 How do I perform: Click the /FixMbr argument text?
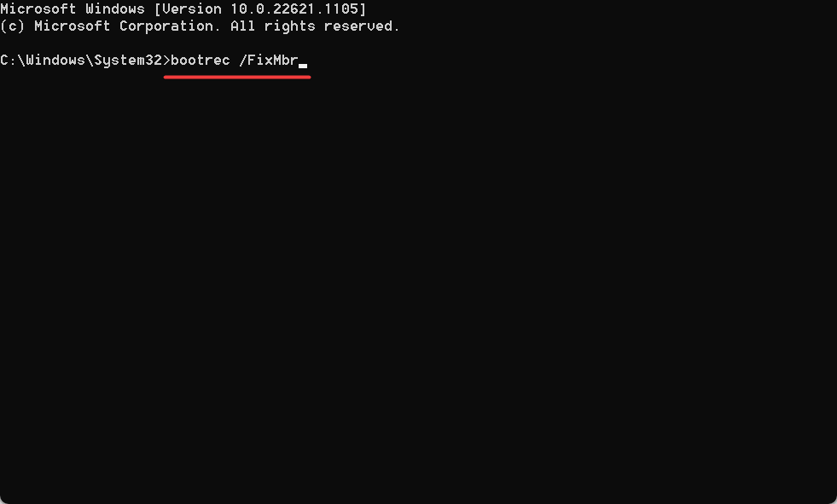pyautogui.click(x=269, y=61)
